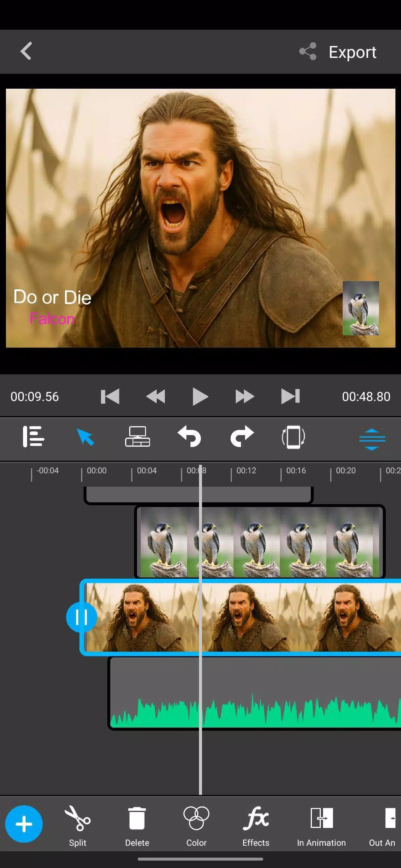Select the falcon clip in timeline
The width and height of the screenshot is (401, 868).
pos(260,541)
